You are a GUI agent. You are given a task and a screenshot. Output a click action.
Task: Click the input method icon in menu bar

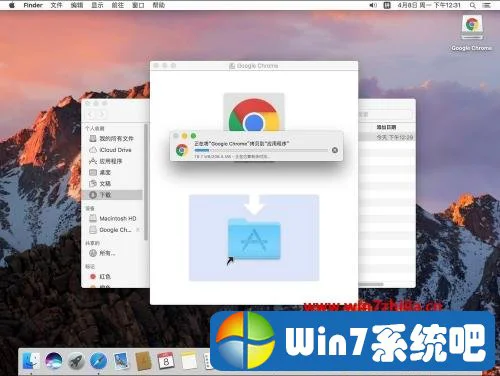click(387, 5)
